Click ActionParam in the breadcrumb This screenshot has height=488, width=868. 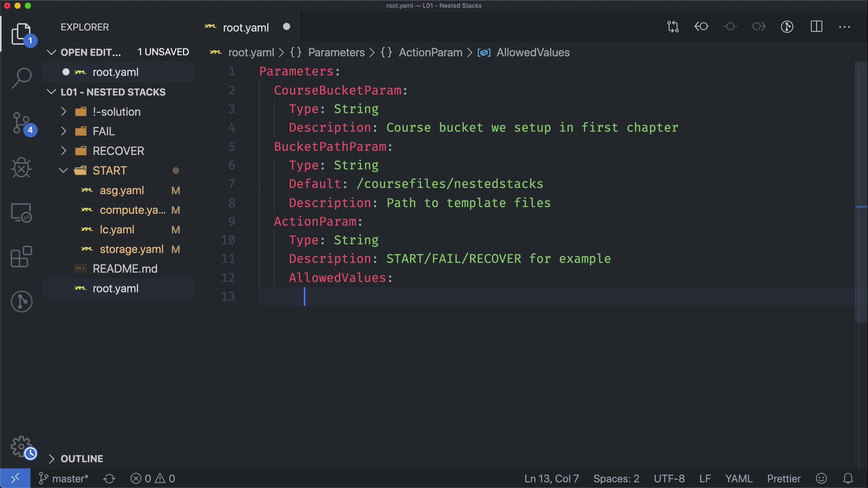click(x=430, y=52)
